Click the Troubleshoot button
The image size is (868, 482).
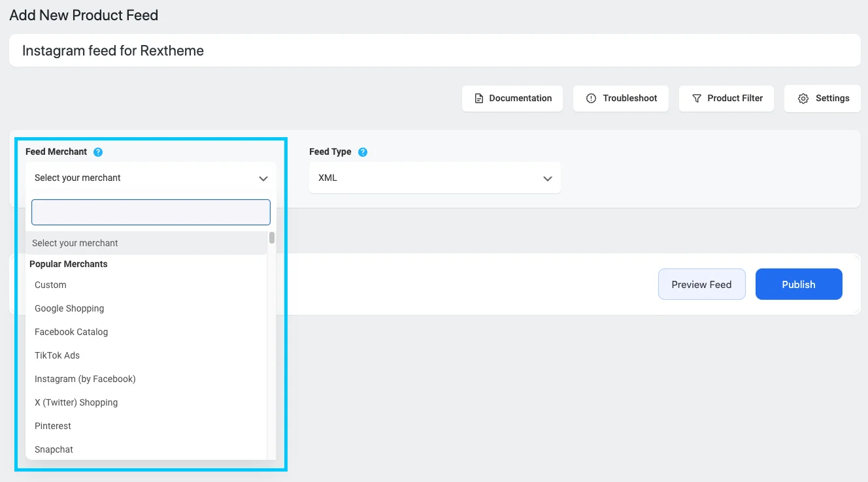pos(621,99)
